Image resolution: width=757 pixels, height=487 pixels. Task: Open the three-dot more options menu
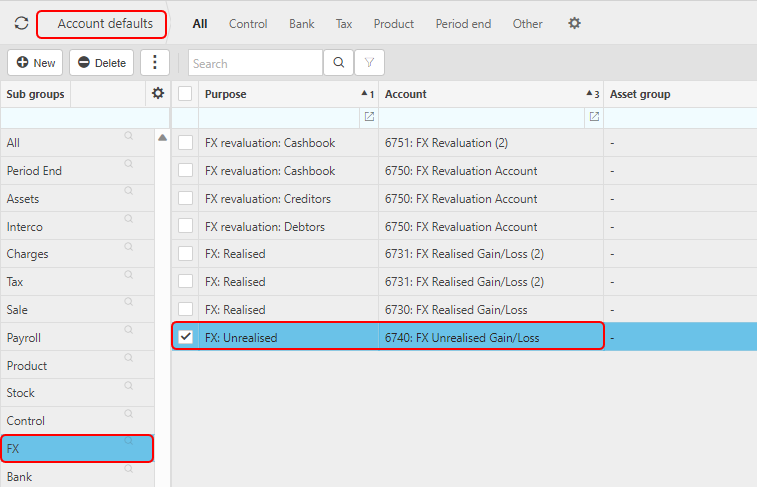[x=154, y=63]
